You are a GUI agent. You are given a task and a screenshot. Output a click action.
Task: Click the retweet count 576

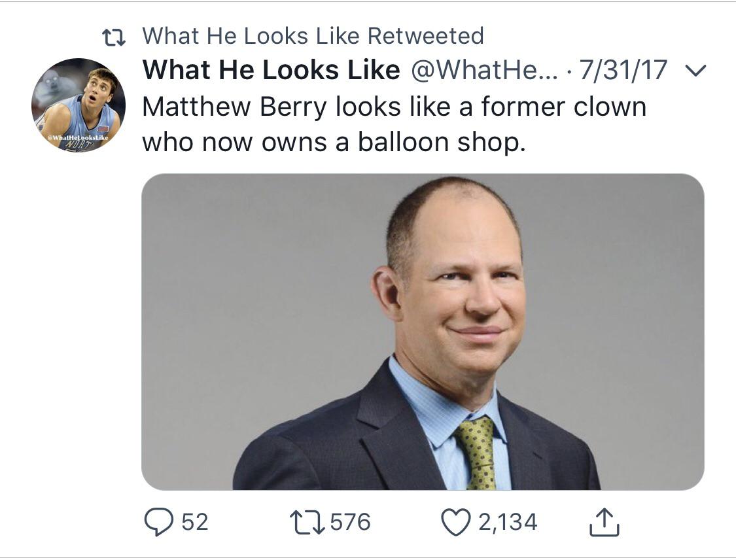(350, 521)
